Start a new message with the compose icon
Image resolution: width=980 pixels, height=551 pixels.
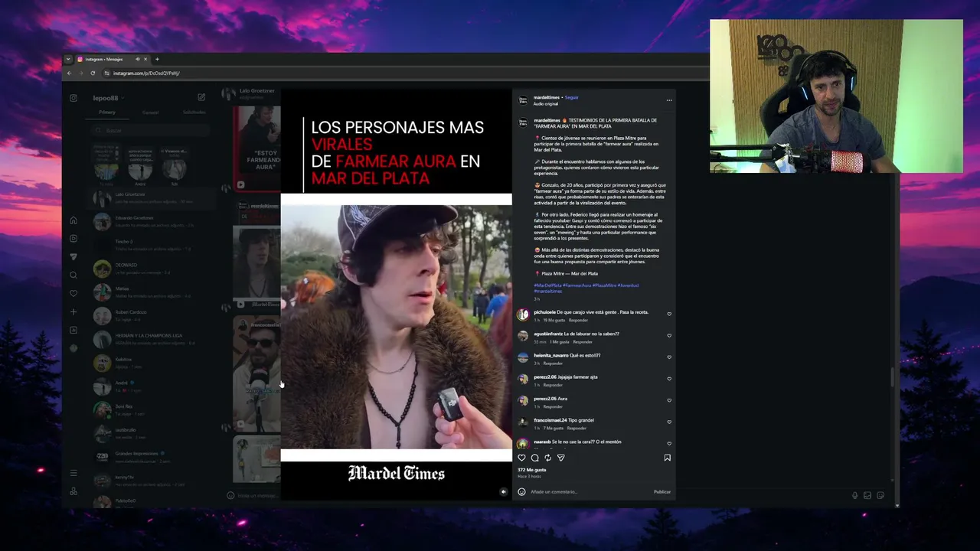click(201, 97)
